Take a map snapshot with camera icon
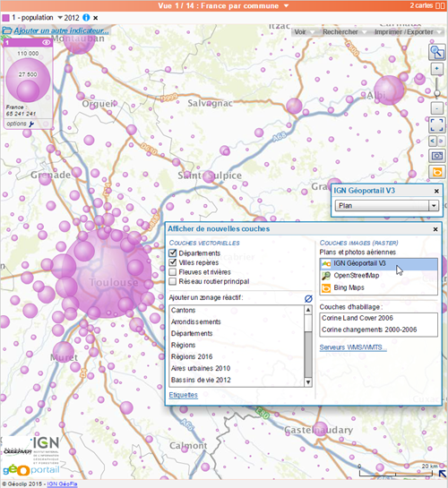This screenshot has width=448, height=488. click(x=436, y=156)
